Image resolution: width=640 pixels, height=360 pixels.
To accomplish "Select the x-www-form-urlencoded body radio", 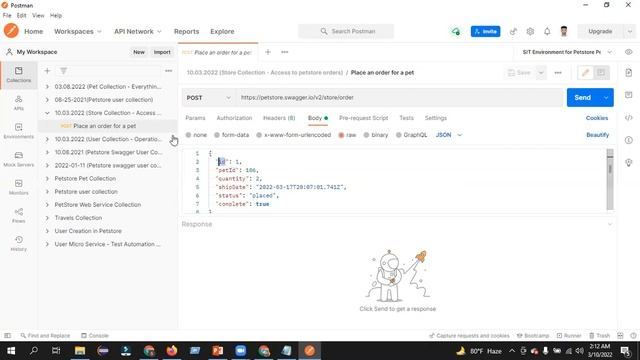I will 259,135.
